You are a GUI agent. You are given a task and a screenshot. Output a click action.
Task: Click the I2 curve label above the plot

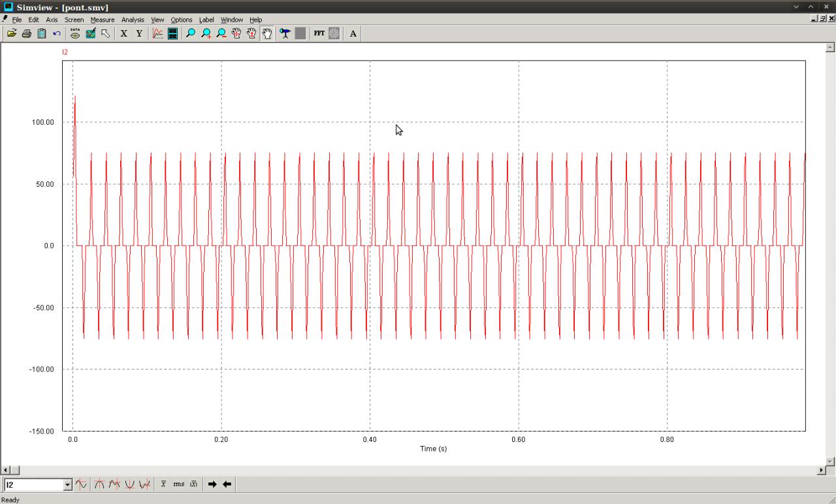65,52
